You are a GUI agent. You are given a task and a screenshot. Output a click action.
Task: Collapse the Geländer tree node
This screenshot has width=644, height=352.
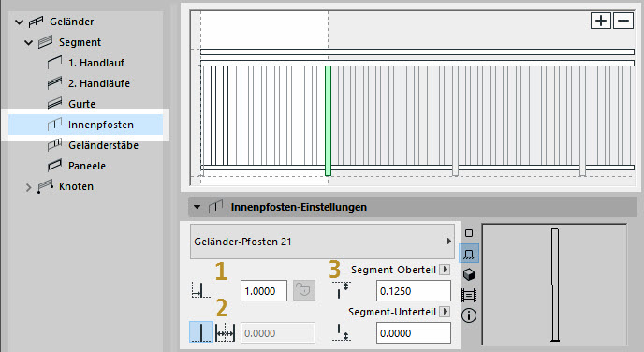tap(19, 22)
